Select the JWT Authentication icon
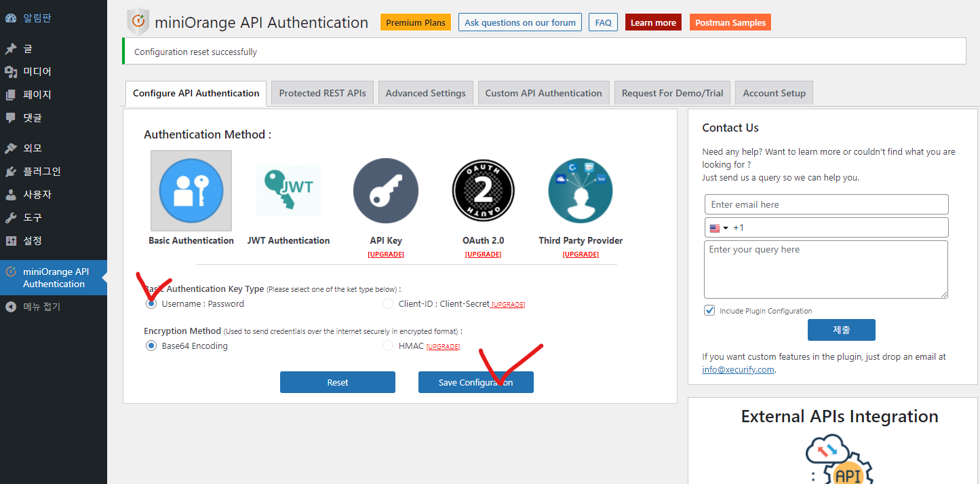Image resolution: width=980 pixels, height=484 pixels. coord(289,191)
